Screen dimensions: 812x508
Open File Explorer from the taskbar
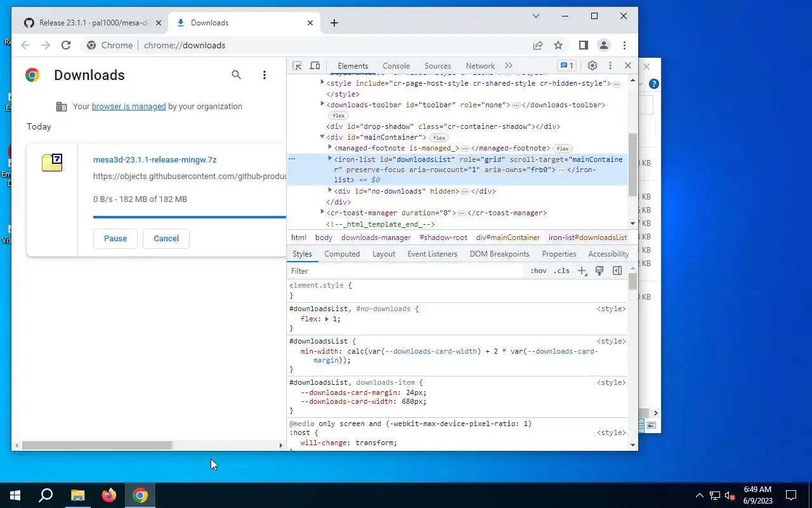coord(77,495)
